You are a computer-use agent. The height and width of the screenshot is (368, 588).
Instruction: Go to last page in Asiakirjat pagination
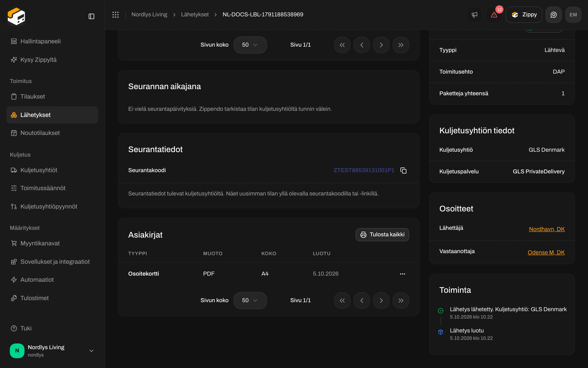pyautogui.click(x=401, y=300)
